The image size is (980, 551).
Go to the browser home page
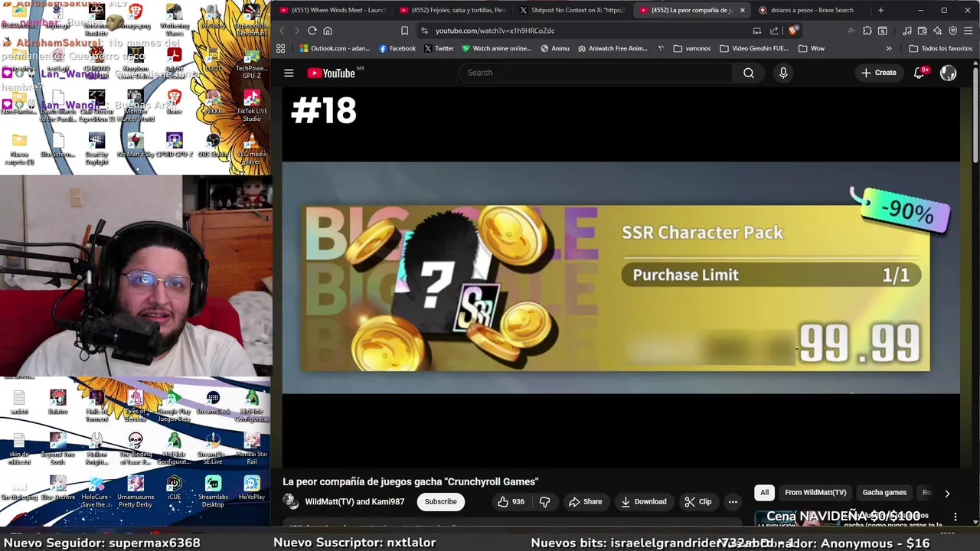pos(328,31)
